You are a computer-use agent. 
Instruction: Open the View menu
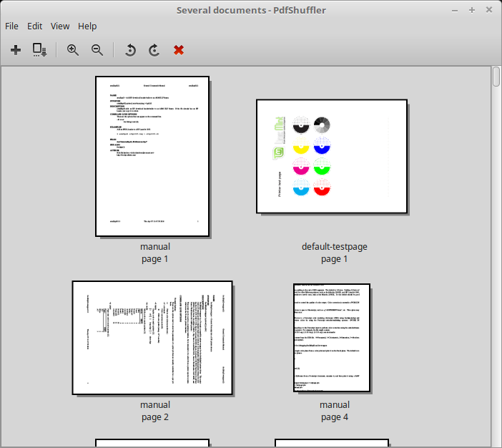click(60, 26)
